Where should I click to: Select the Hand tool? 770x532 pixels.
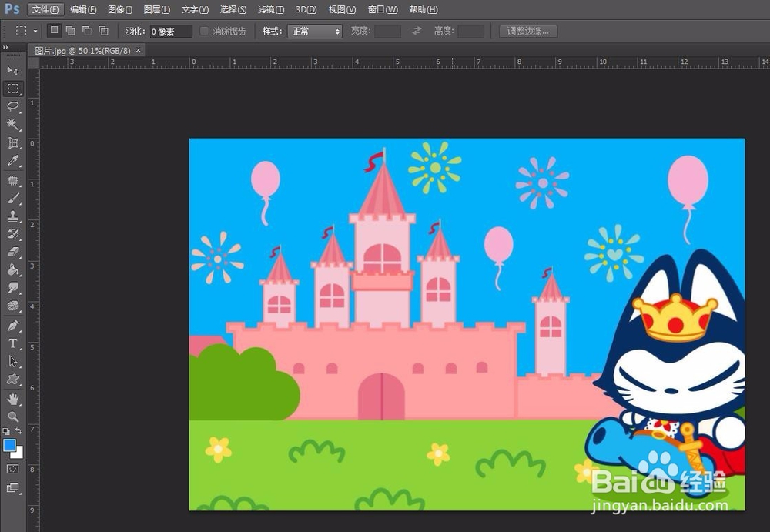pos(13,399)
